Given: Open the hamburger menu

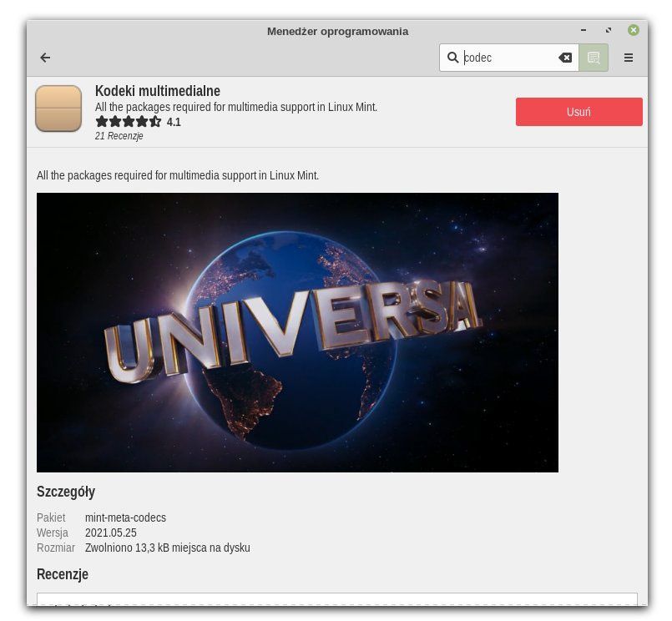Looking at the screenshot, I should click(629, 58).
